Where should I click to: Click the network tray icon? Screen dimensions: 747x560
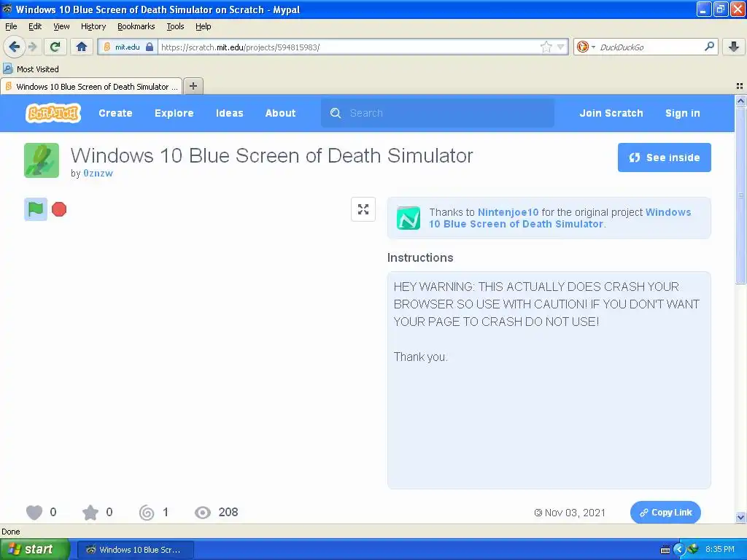(x=693, y=549)
